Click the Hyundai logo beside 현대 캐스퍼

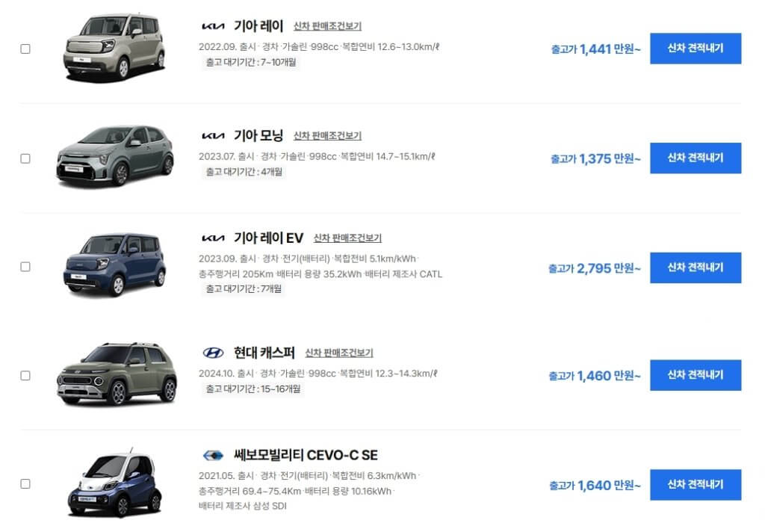pos(213,353)
